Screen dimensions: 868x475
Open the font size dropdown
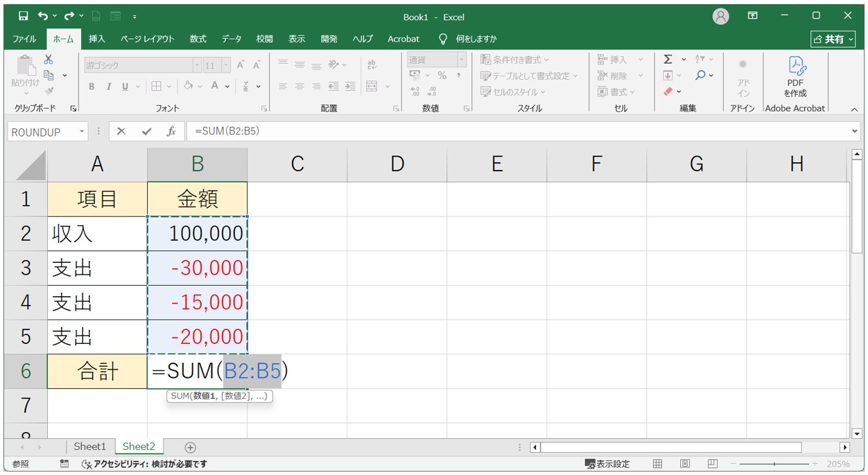(227, 65)
